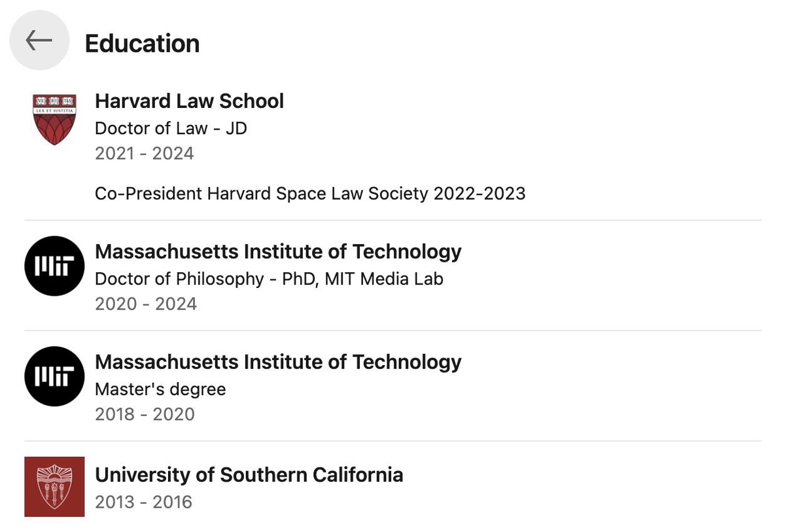Click the divider line between the two MIT entries

(392, 330)
